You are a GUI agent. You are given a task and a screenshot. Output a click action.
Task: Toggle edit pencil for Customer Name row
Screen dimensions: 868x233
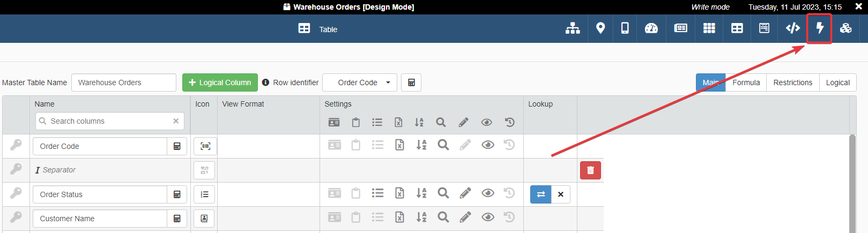(465, 217)
